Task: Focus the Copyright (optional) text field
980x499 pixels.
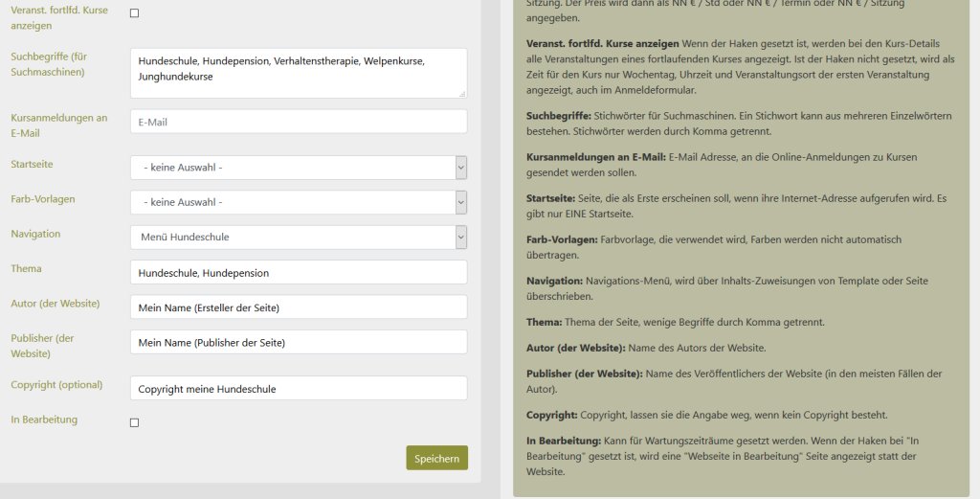Action: click(x=299, y=388)
